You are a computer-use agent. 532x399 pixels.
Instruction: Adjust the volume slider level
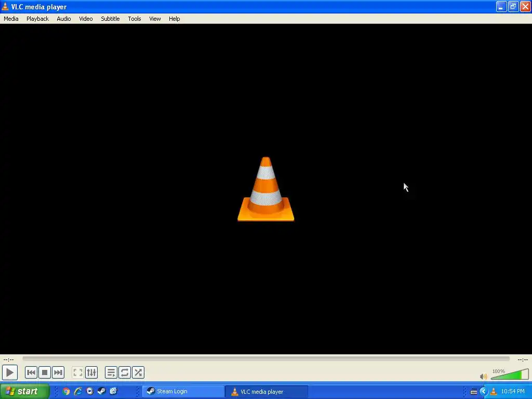(x=510, y=374)
